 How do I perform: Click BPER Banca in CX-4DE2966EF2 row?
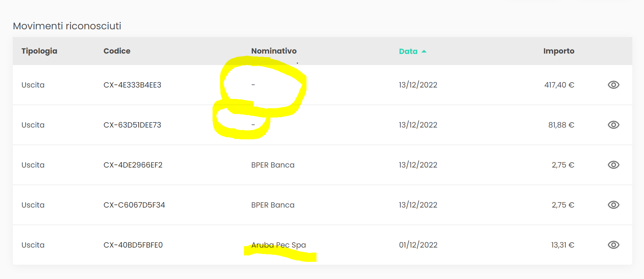click(x=273, y=165)
